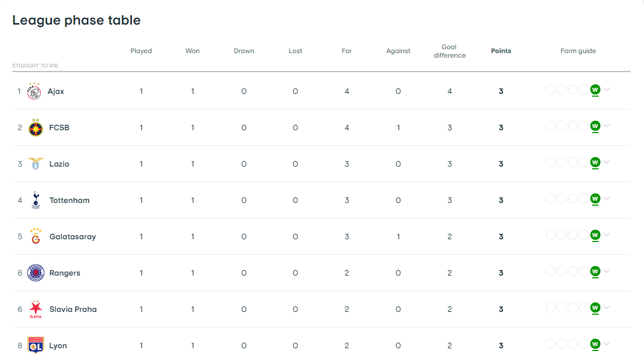This screenshot has width=644, height=360.
Task: Click the Goal difference column header
Action: [449, 51]
